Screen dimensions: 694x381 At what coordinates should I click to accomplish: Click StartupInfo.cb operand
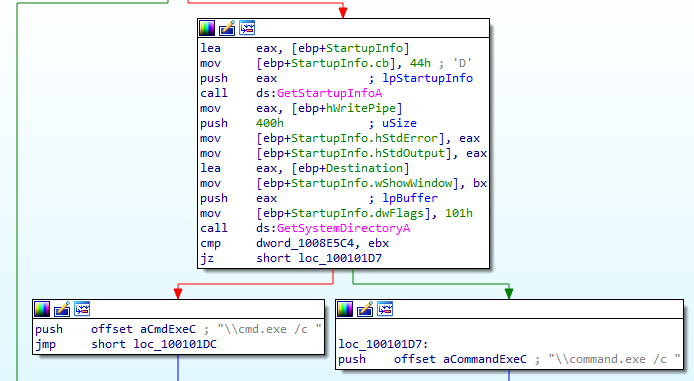[339, 63]
